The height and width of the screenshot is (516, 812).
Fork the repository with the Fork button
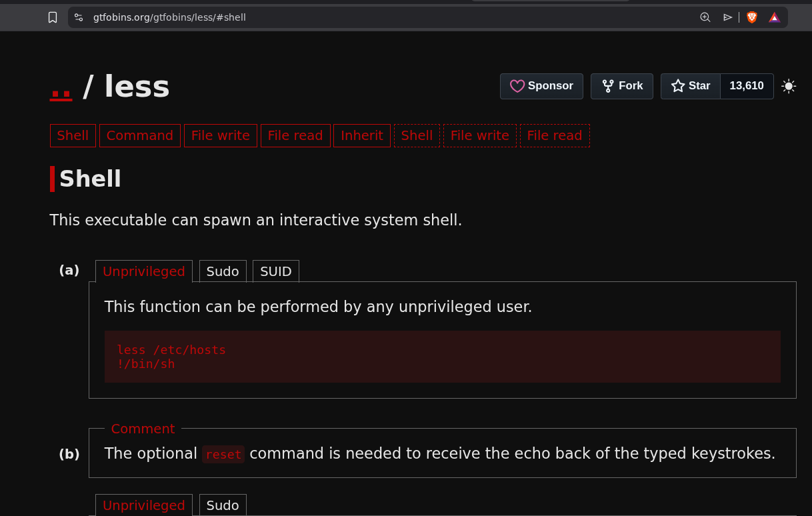point(622,86)
